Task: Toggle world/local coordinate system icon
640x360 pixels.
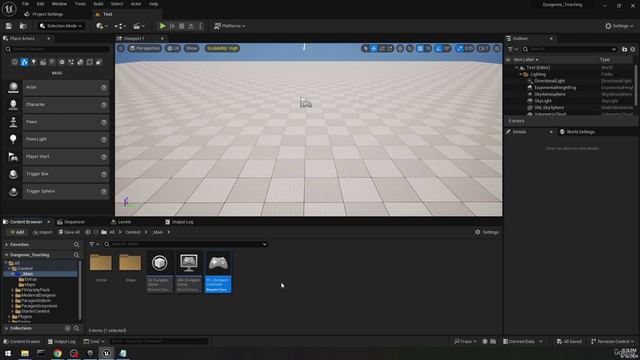Action: pyautogui.click(x=400, y=49)
